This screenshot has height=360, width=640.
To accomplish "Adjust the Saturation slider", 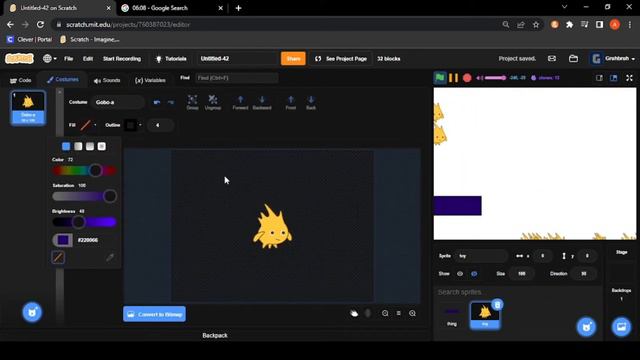I will coord(84,196).
